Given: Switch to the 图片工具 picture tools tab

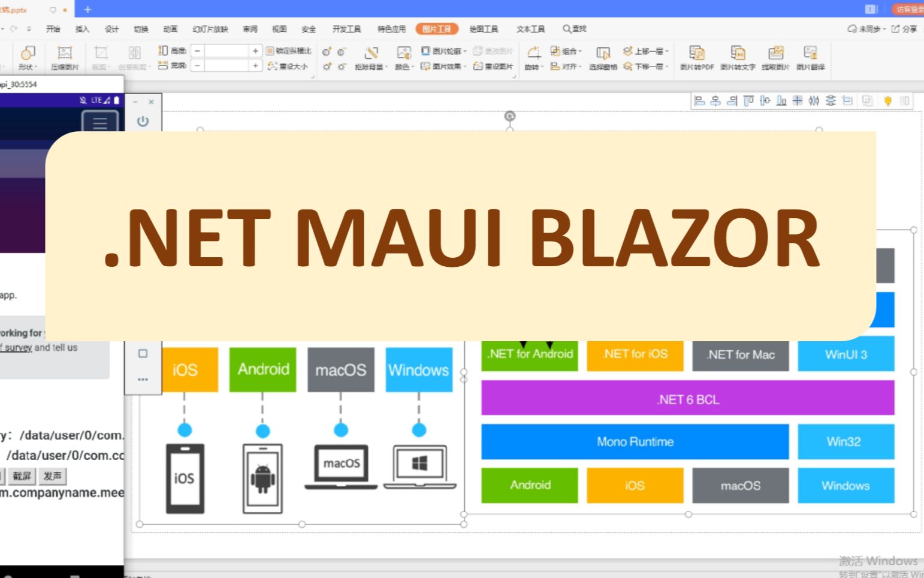Looking at the screenshot, I should [x=437, y=29].
